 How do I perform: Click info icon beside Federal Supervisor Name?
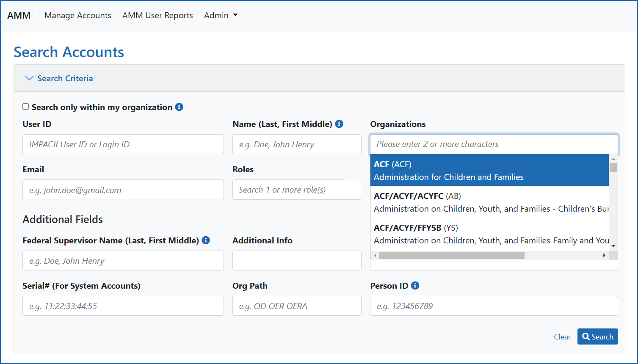(206, 240)
